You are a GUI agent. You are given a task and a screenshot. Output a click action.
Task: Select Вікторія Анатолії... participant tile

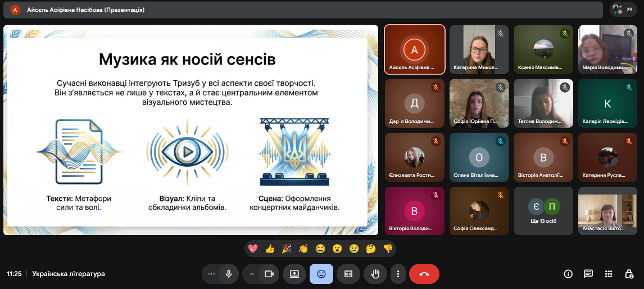point(543,157)
